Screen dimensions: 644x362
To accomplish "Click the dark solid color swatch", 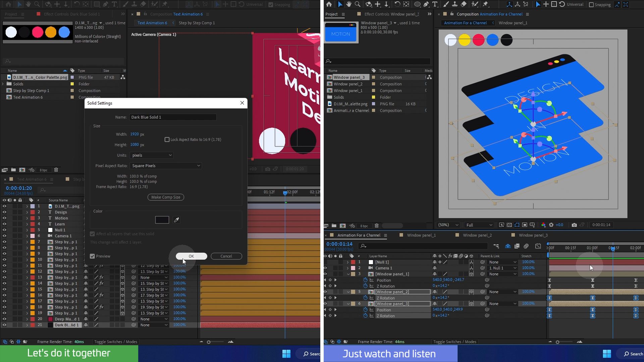I will tap(162, 220).
